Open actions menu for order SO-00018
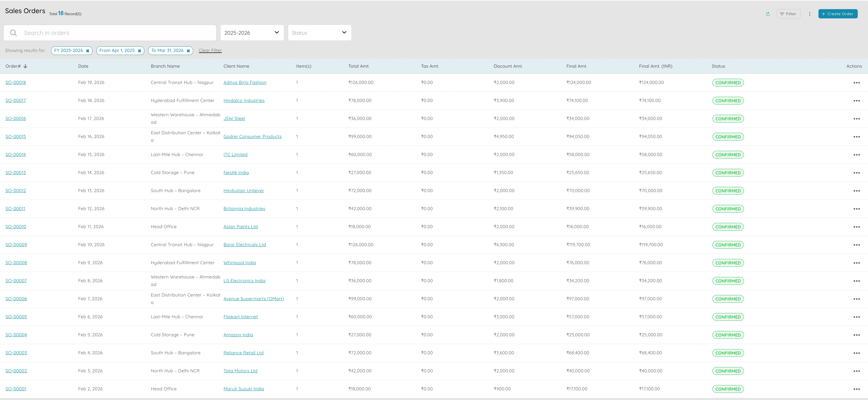Viewport: 868px width, 400px height. pos(856,83)
